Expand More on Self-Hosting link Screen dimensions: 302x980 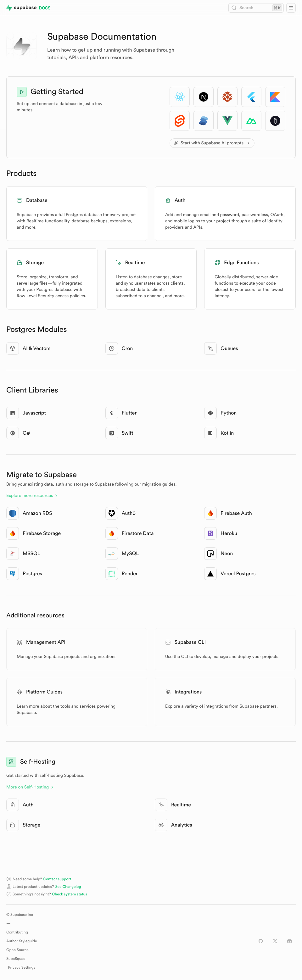coord(30,787)
